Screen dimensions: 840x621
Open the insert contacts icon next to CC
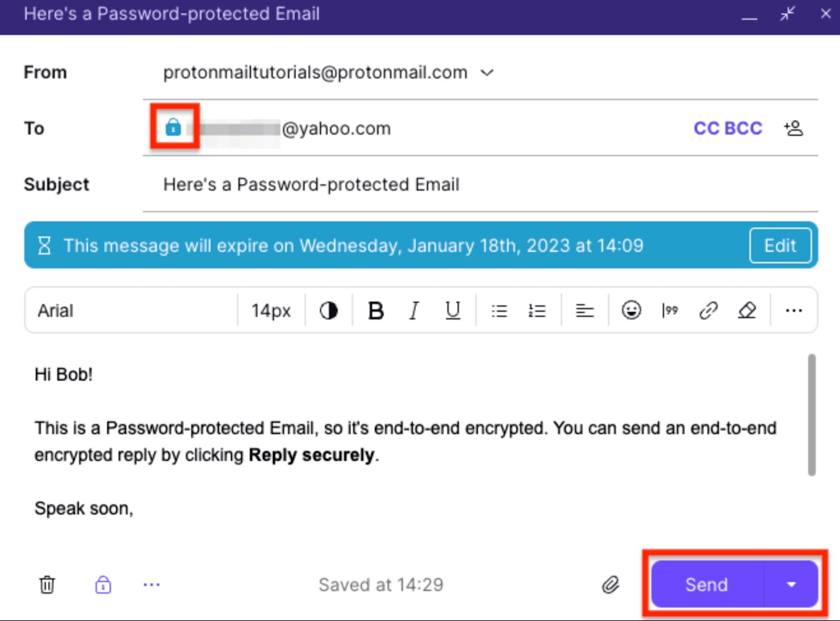click(793, 128)
